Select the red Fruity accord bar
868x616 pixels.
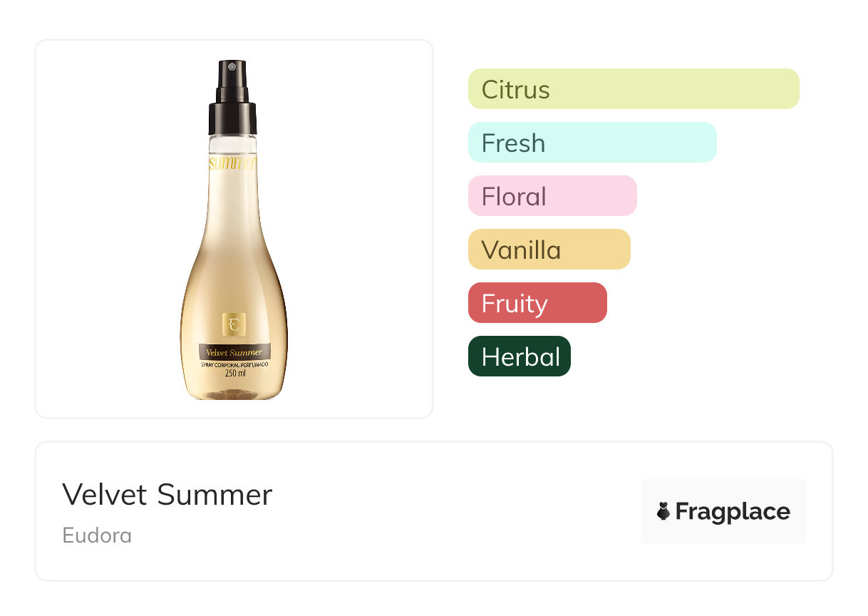coord(537,303)
